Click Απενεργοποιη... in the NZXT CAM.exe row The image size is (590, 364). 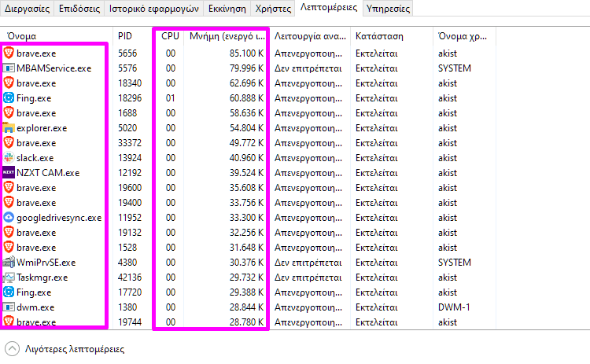click(308, 173)
